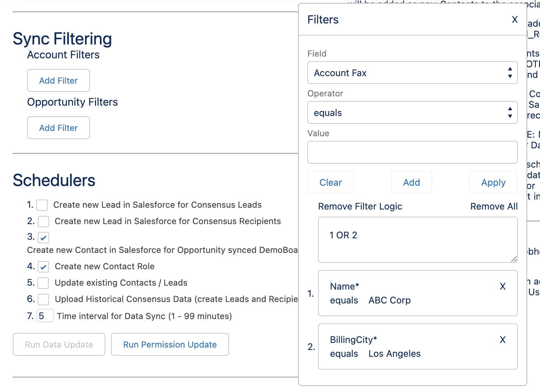Screen dimensions: 540x392
Task: Click the Time interval minutes field
Action: (45, 316)
